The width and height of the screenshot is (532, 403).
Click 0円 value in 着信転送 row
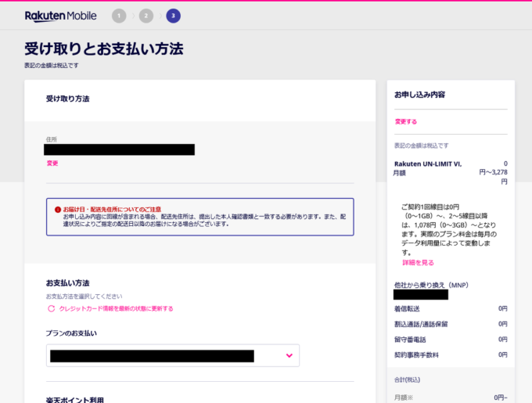pos(503,308)
